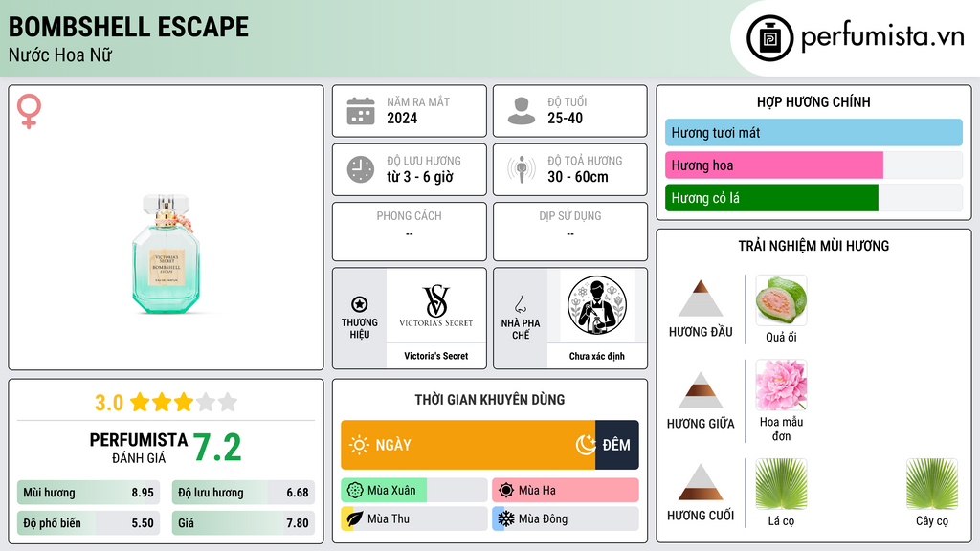Click the nose icon above Nhà pha chế
This screenshot has height=551, width=980.
(520, 305)
